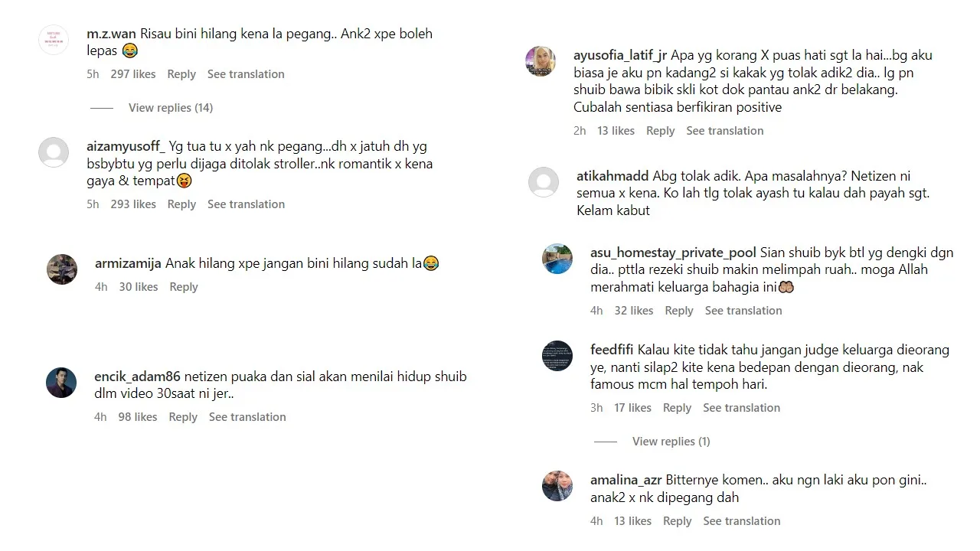Expand View replies (14) under m.z.wan
Viewport: 980px width, 551px height.
click(171, 108)
